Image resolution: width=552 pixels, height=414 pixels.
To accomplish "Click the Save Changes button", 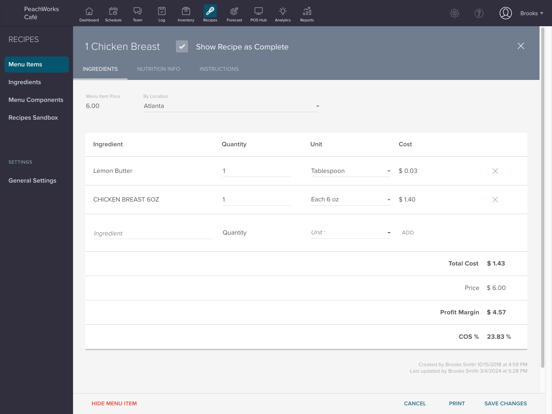I will 506,403.
